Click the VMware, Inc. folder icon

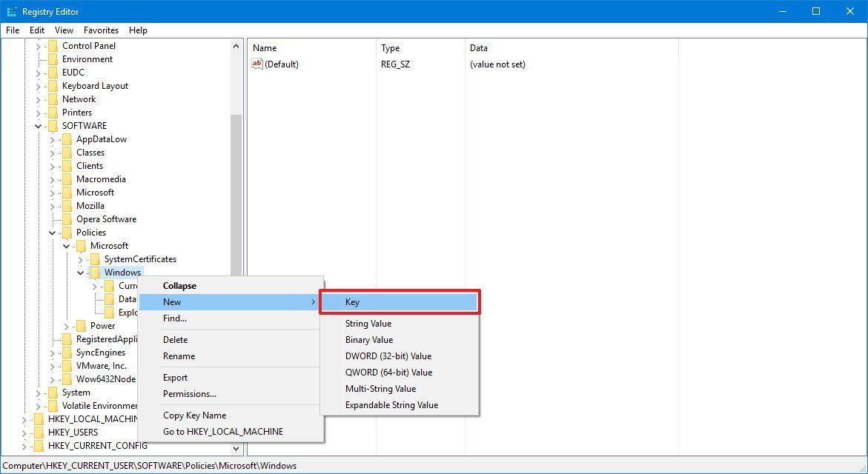68,365
